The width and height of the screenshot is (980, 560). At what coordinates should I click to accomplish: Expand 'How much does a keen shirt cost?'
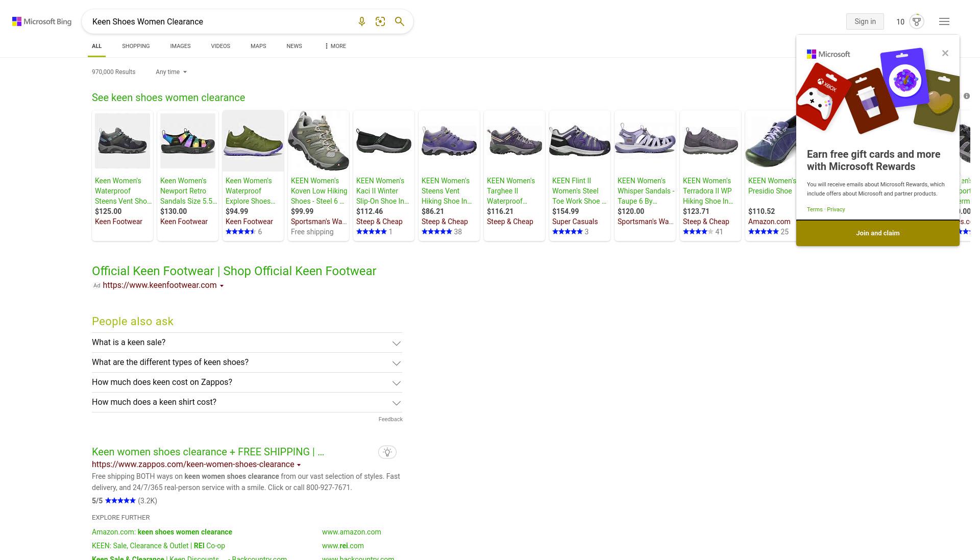pos(247,402)
